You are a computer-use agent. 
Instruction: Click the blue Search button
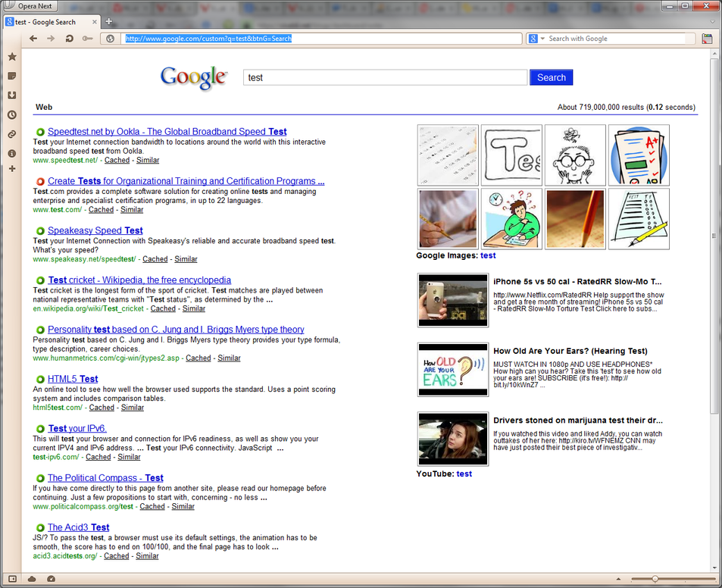coord(552,77)
